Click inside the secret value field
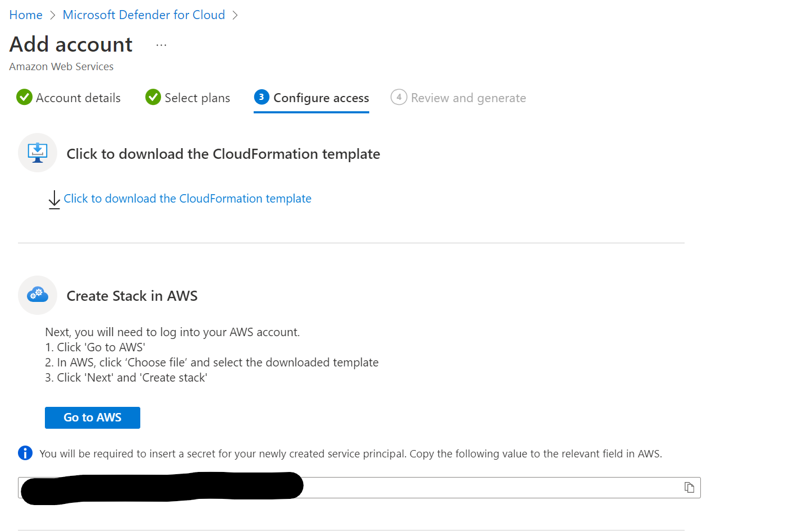This screenshot has width=789, height=532. pos(359,488)
